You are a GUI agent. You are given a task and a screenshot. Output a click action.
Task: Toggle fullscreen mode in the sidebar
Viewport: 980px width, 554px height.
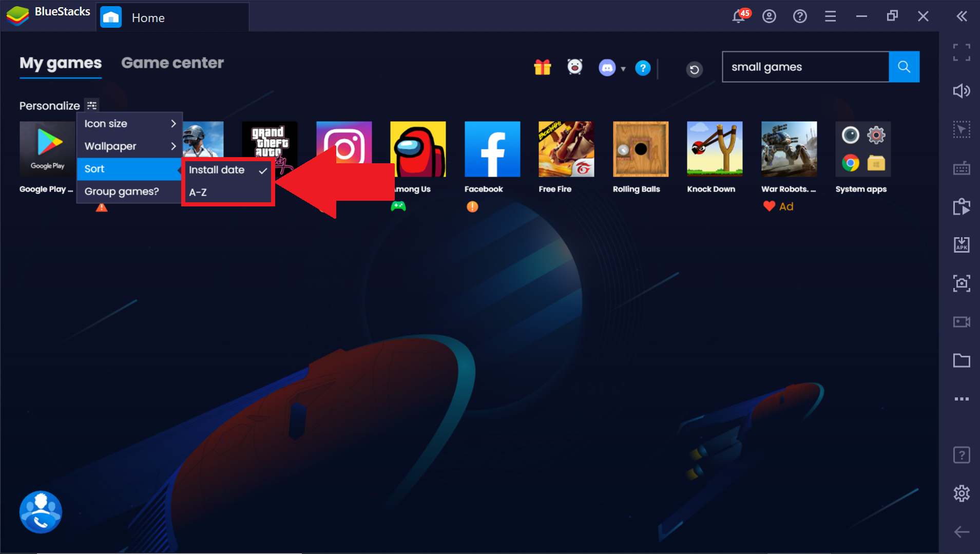pos(962,52)
